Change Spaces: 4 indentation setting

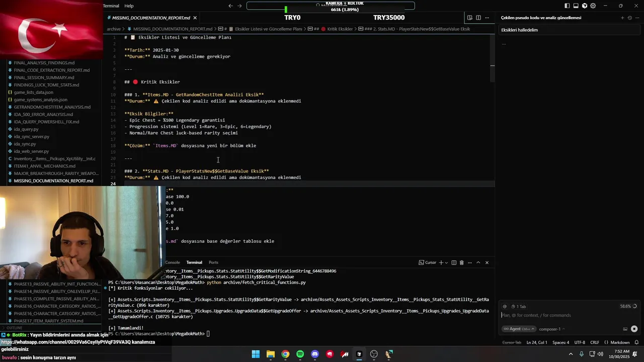click(x=560, y=342)
